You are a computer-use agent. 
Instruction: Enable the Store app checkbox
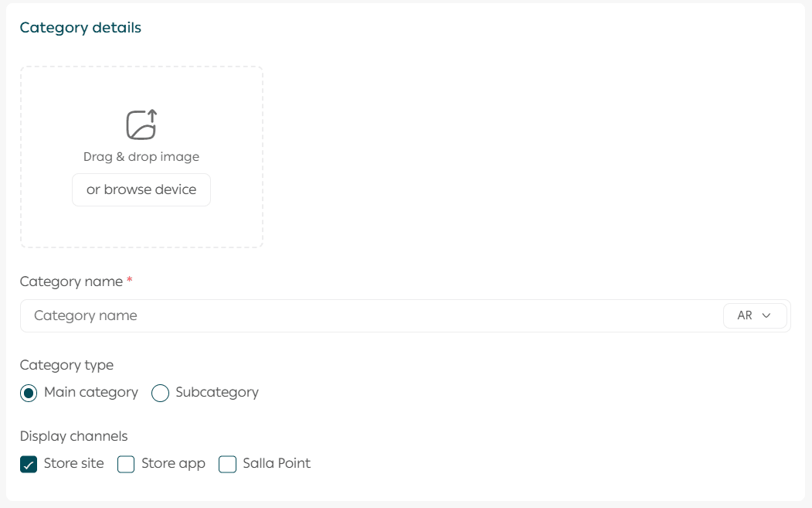[x=126, y=464]
